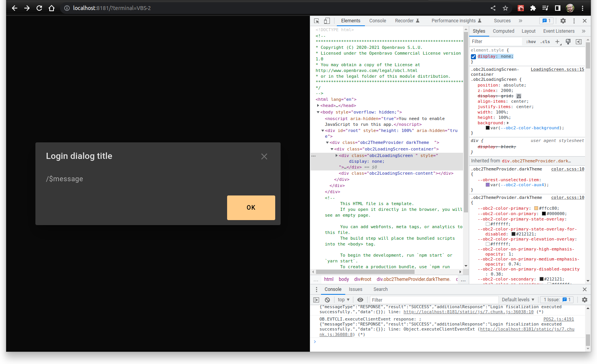Viewport: 597px width, 364px height.
Task: Toggle the :hov element state panel
Action: 531,42
